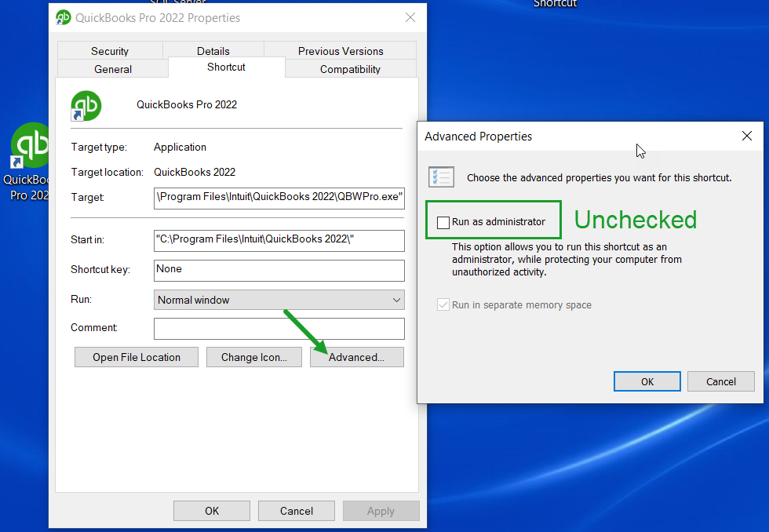Go to the General tab
This screenshot has height=532, width=769.
113,69
